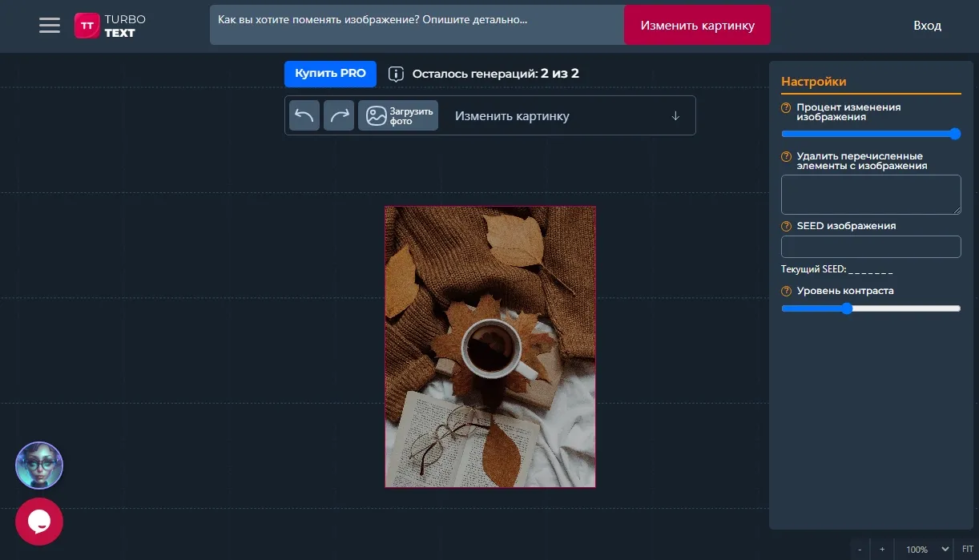Click the Купить PRO button

(330, 73)
